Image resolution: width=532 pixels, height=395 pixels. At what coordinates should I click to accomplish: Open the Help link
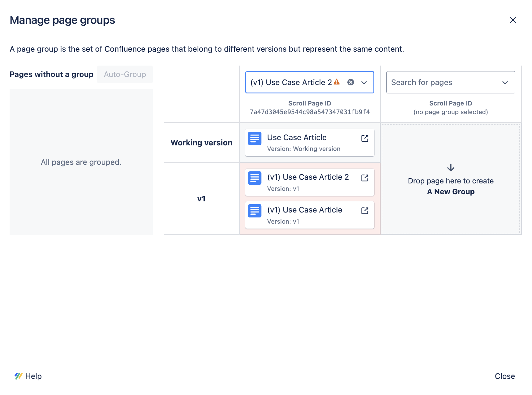pos(33,376)
